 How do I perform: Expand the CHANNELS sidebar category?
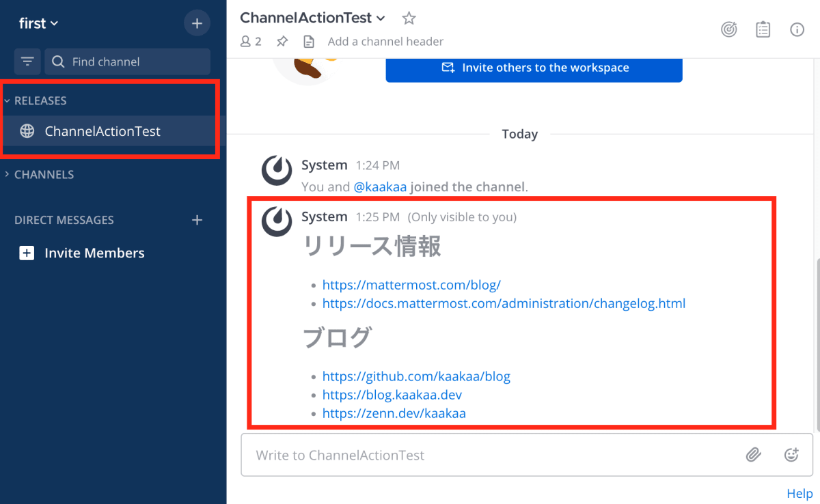(x=40, y=174)
